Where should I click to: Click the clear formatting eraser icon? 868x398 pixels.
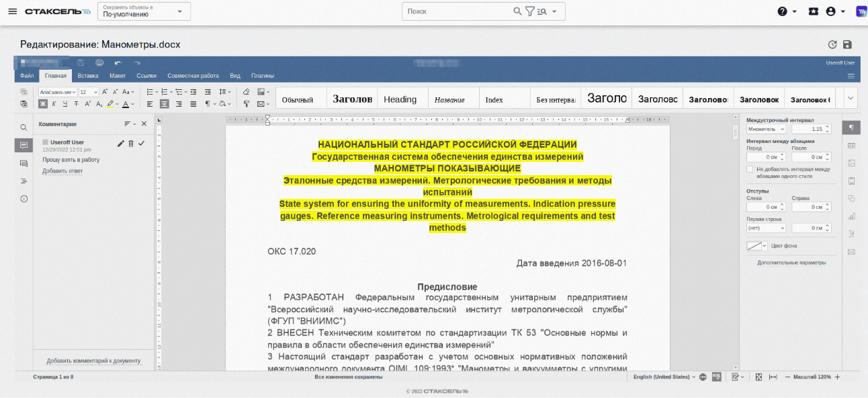246,92
